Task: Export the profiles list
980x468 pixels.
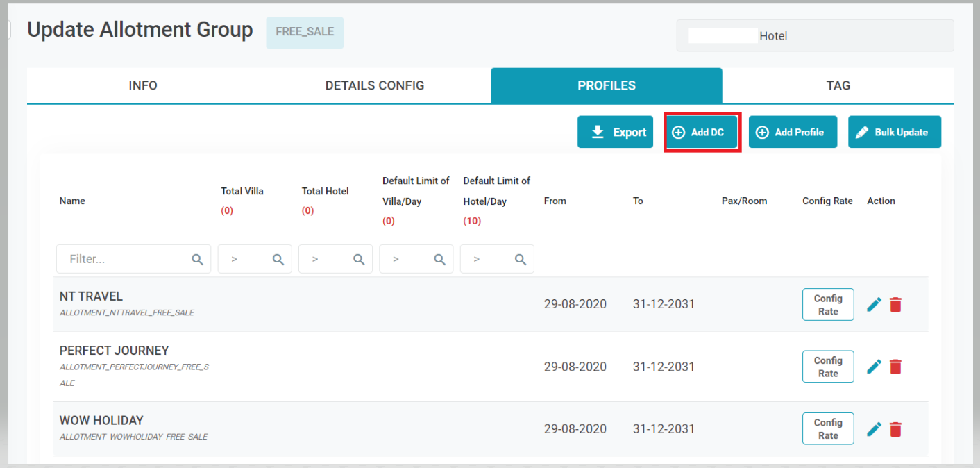Action: point(615,132)
